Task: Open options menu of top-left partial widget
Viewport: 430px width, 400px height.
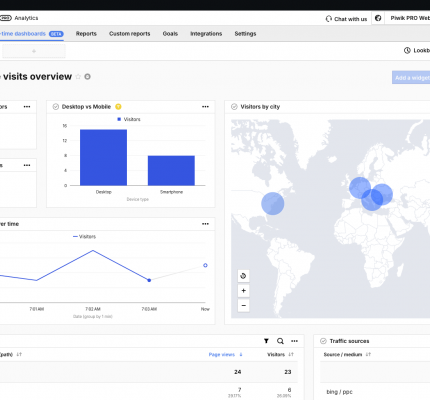Action: 27,107
